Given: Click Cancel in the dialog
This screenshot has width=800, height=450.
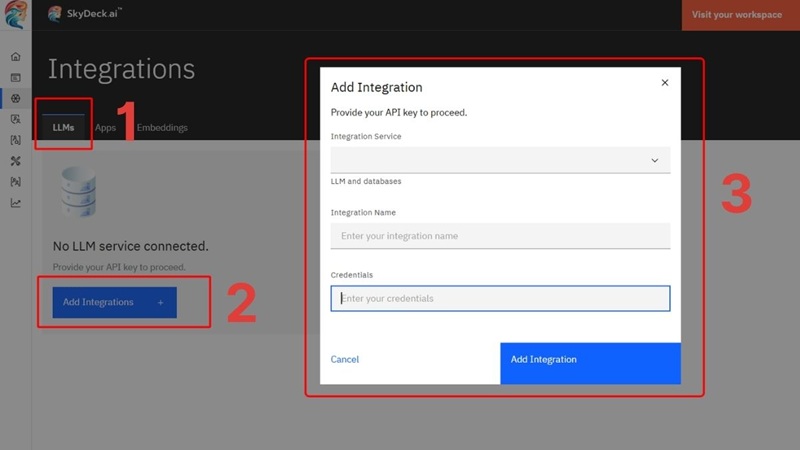Looking at the screenshot, I should point(345,360).
